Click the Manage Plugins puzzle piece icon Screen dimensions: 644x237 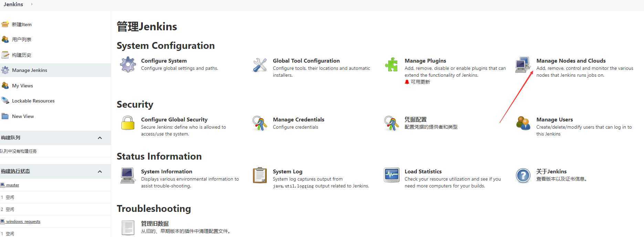pos(391,64)
